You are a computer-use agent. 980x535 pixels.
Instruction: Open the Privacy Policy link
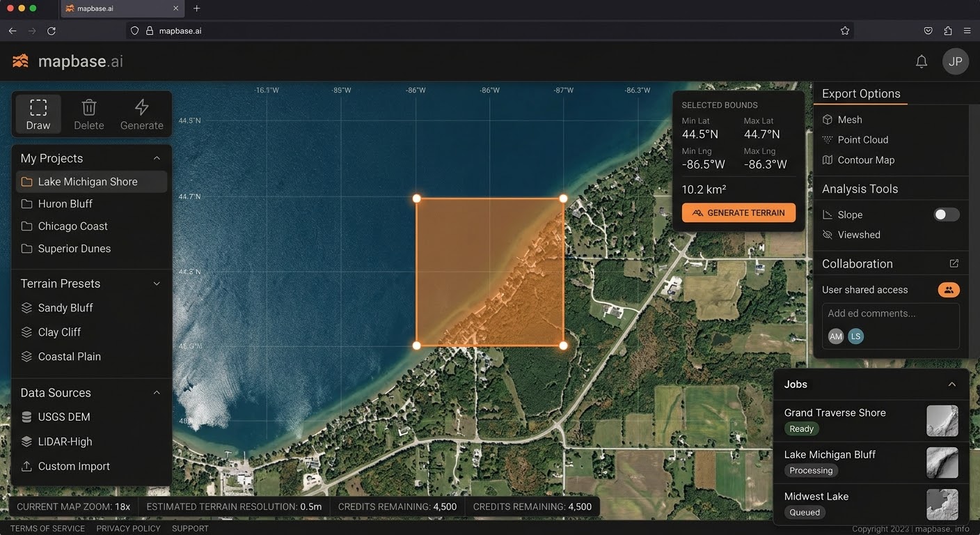click(128, 529)
